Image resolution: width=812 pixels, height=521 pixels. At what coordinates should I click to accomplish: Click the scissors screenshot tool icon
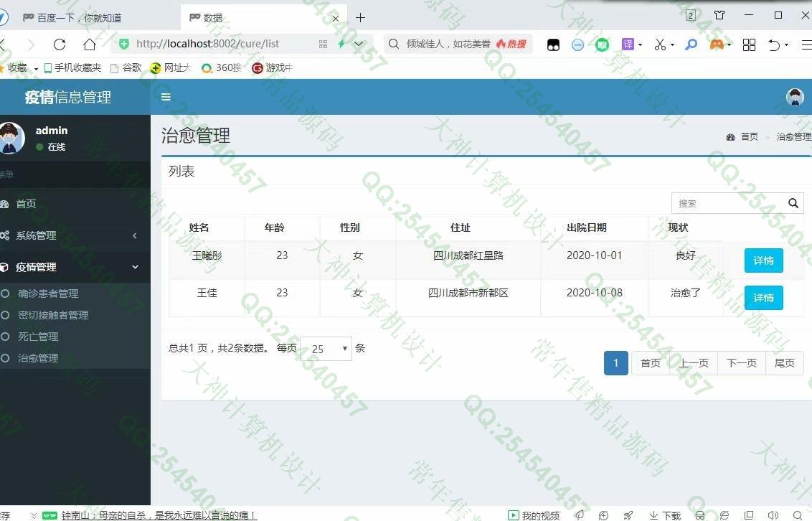click(x=660, y=44)
